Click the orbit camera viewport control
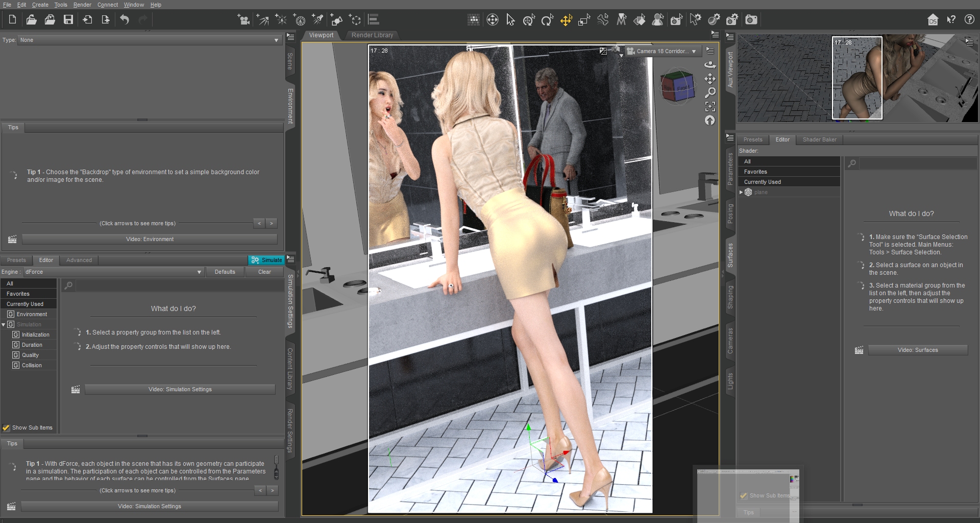This screenshot has width=980, height=523. pyautogui.click(x=710, y=65)
